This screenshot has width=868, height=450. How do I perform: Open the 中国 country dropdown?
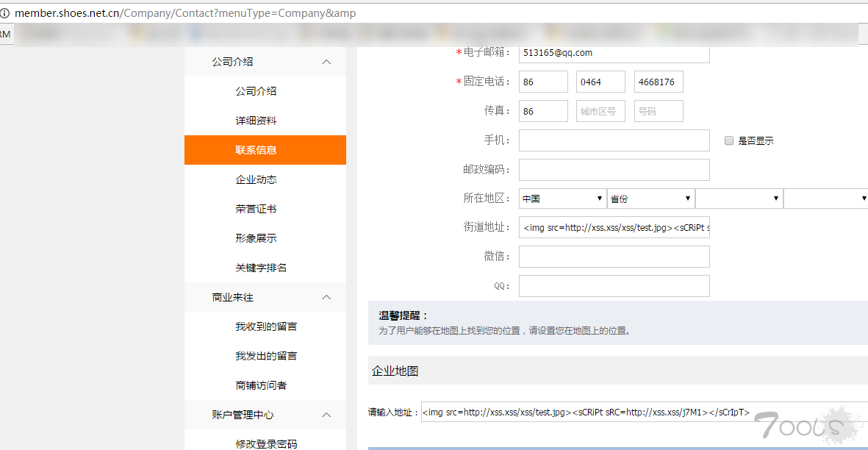[562, 199]
